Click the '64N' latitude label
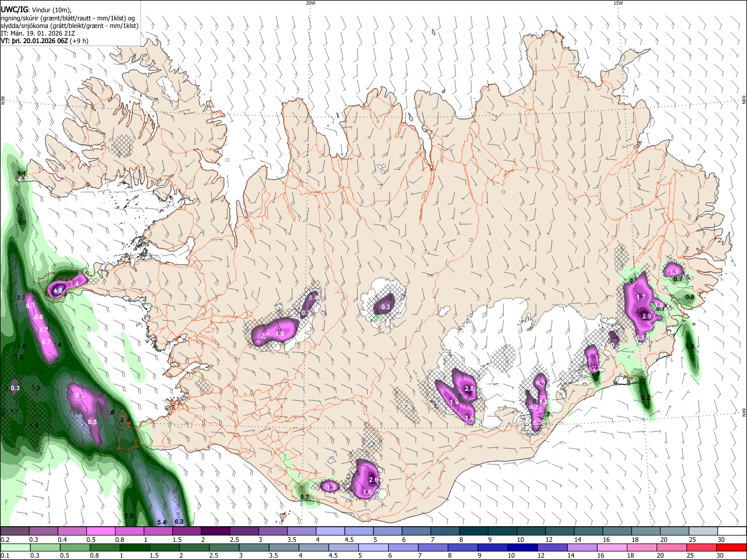The height and width of the screenshot is (560, 747). click(x=744, y=412)
